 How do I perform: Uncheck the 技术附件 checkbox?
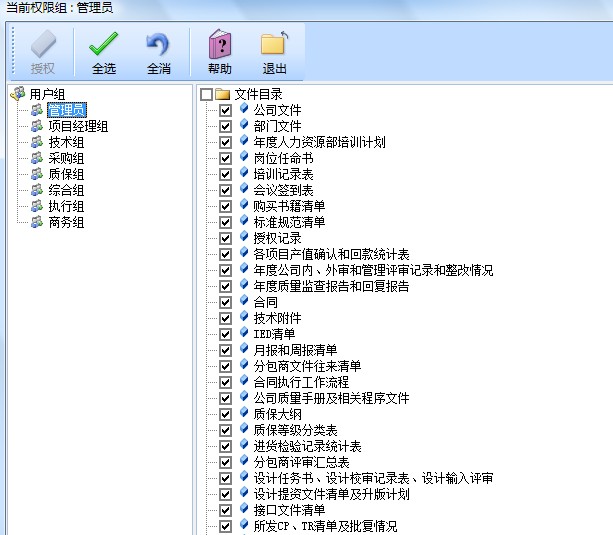pyautogui.click(x=225, y=318)
